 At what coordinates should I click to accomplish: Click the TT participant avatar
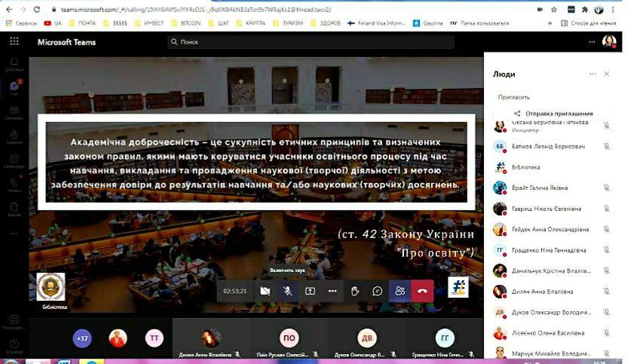(155, 338)
